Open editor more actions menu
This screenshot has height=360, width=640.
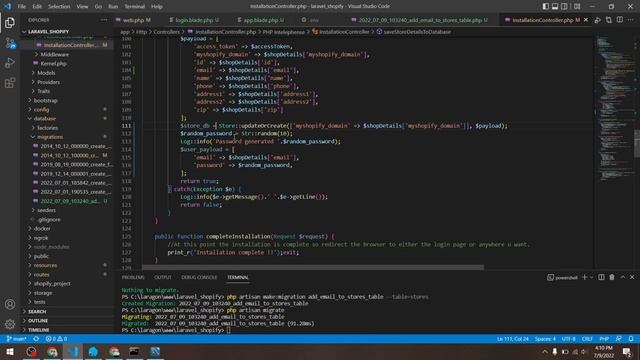(631, 20)
